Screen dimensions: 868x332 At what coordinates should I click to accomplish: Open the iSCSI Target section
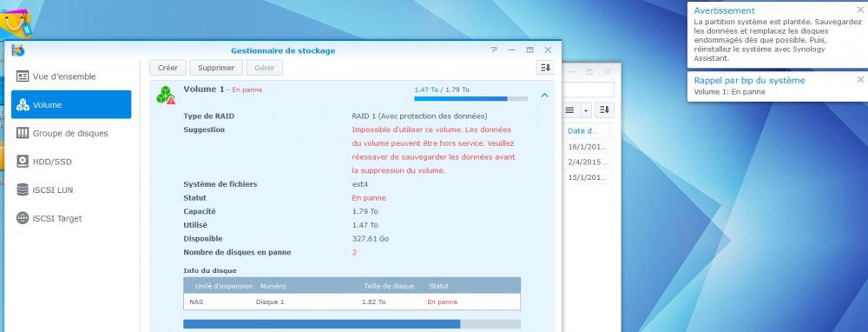(71, 218)
